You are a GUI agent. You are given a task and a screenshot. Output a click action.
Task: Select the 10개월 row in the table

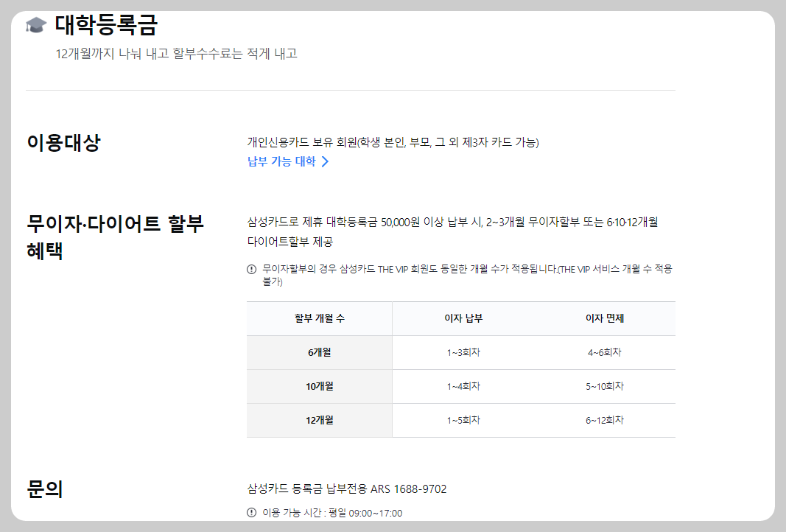tap(318, 386)
